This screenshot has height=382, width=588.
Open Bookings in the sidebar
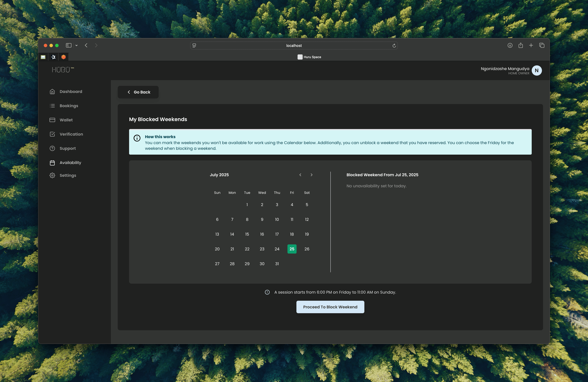pyautogui.click(x=69, y=106)
